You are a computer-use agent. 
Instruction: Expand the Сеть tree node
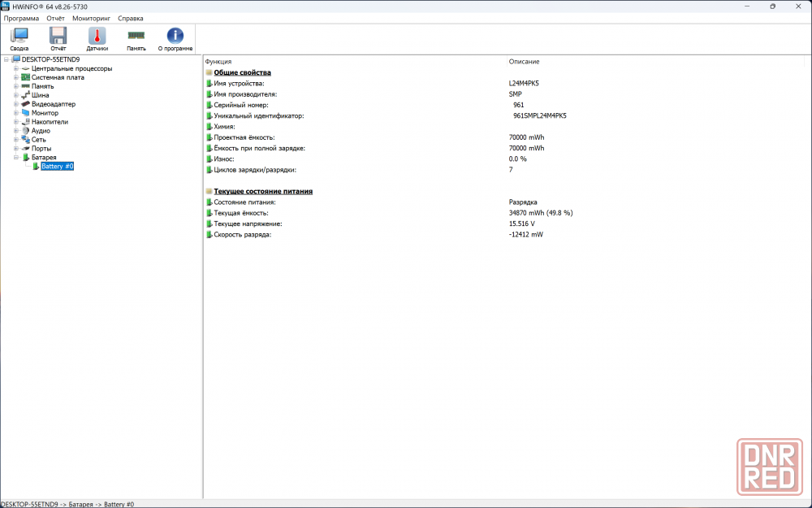pyautogui.click(x=15, y=140)
